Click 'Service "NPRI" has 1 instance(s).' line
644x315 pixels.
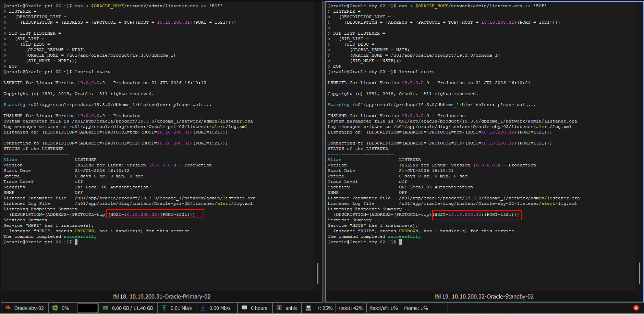point(49,225)
